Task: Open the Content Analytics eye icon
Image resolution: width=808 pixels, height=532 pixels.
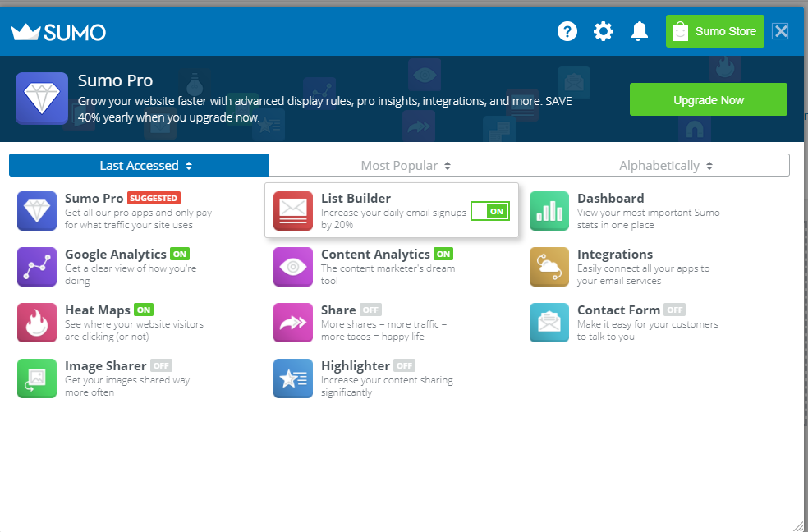Action: point(292,267)
